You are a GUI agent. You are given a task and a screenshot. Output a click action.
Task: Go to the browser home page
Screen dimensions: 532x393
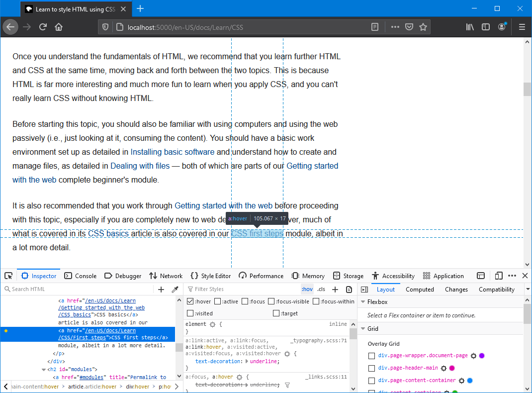[59, 27]
